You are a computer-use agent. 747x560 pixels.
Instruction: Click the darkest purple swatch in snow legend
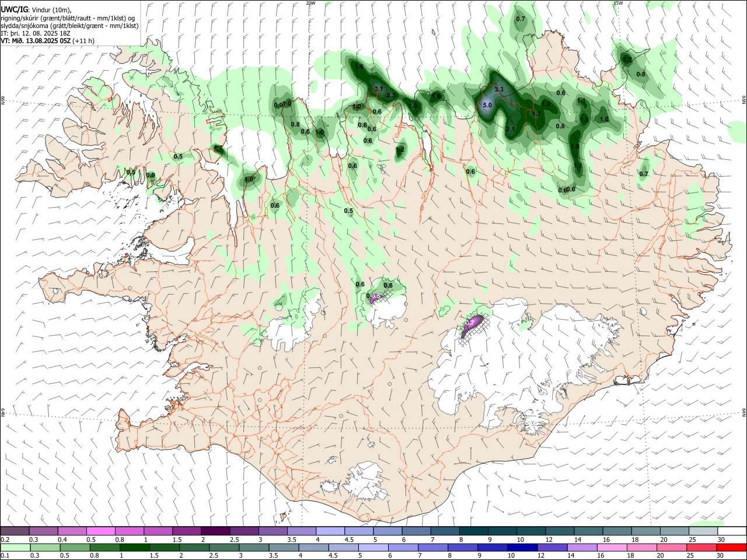click(x=215, y=531)
